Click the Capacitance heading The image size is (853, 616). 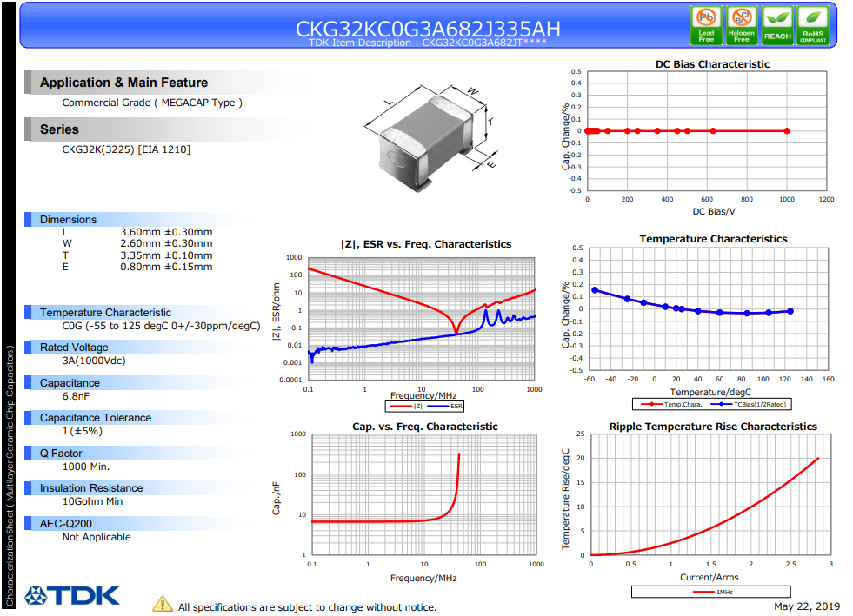[70, 383]
